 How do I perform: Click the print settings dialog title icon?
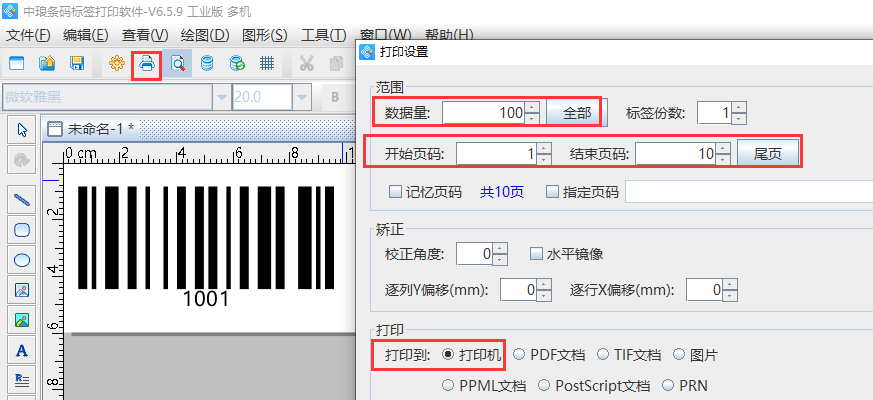click(367, 52)
